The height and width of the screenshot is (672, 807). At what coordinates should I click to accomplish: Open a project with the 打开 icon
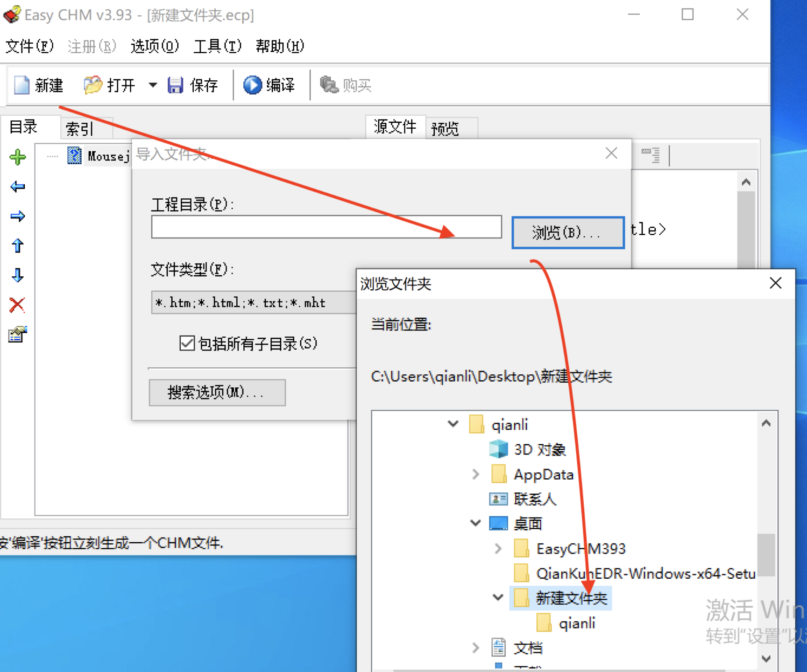point(92,85)
